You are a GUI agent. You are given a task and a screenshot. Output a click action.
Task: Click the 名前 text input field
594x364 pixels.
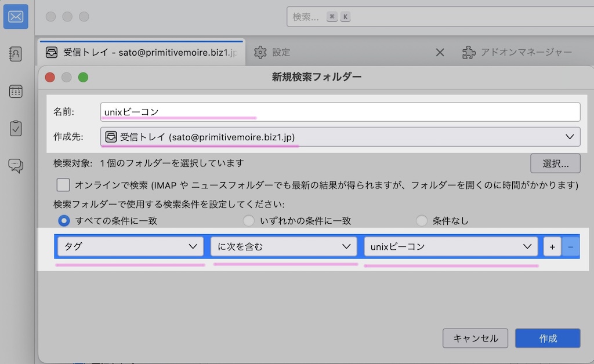point(340,112)
